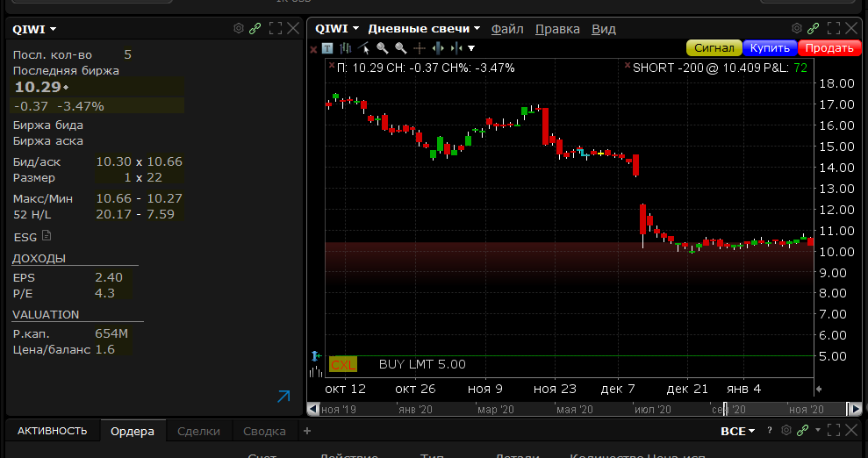Click the Продать button
Image resolution: width=868 pixels, height=458 pixels.
pyautogui.click(x=829, y=48)
